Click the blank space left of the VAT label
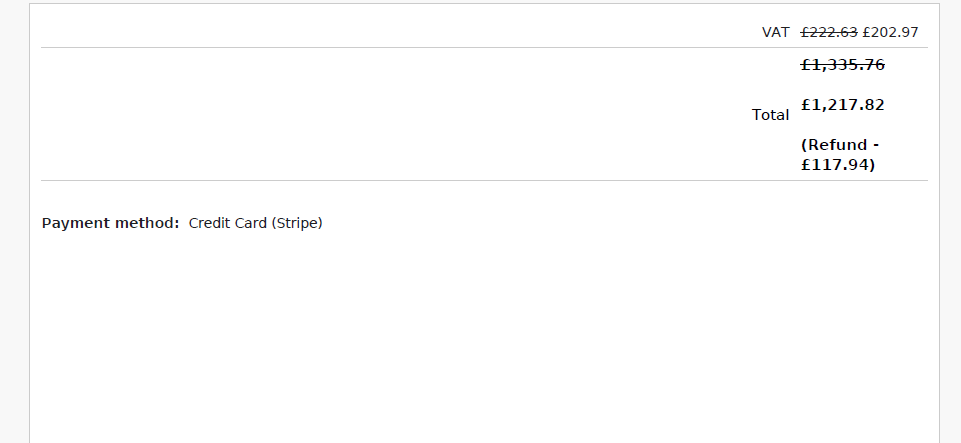The width and height of the screenshot is (961, 443). 400,32
